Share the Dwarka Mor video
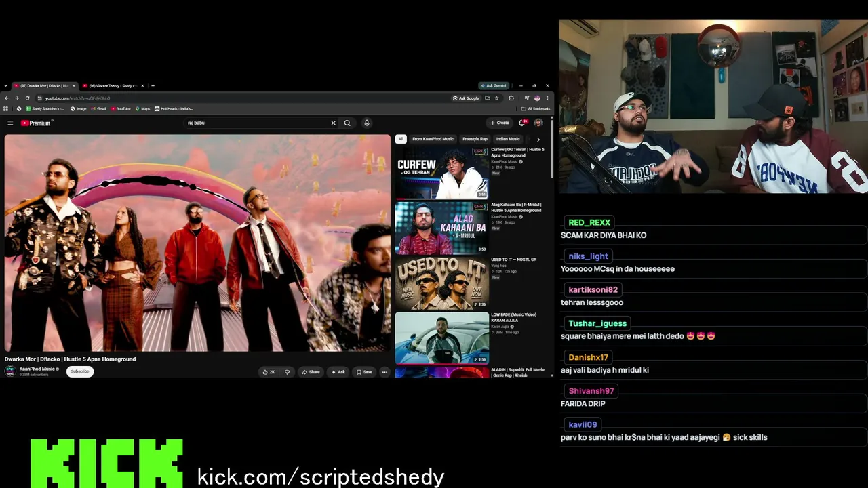The image size is (868, 488). (x=311, y=372)
